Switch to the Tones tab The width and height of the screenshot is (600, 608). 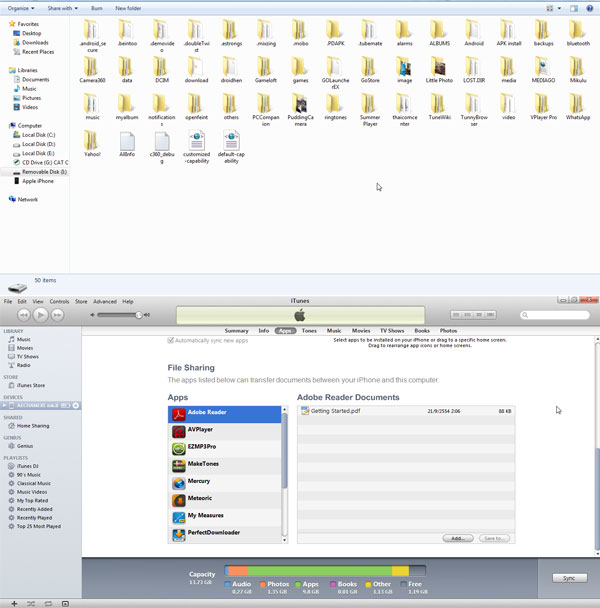click(309, 331)
